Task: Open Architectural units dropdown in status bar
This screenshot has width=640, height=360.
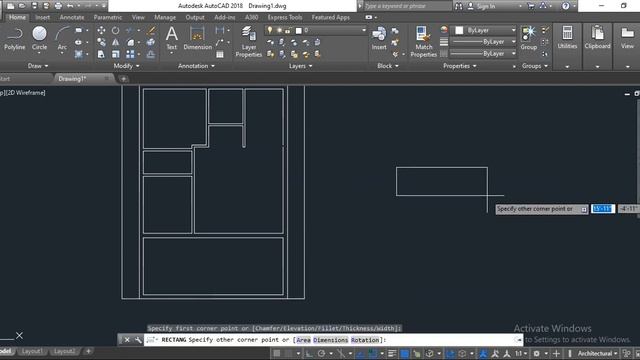Action: pyautogui.click(x=598, y=353)
